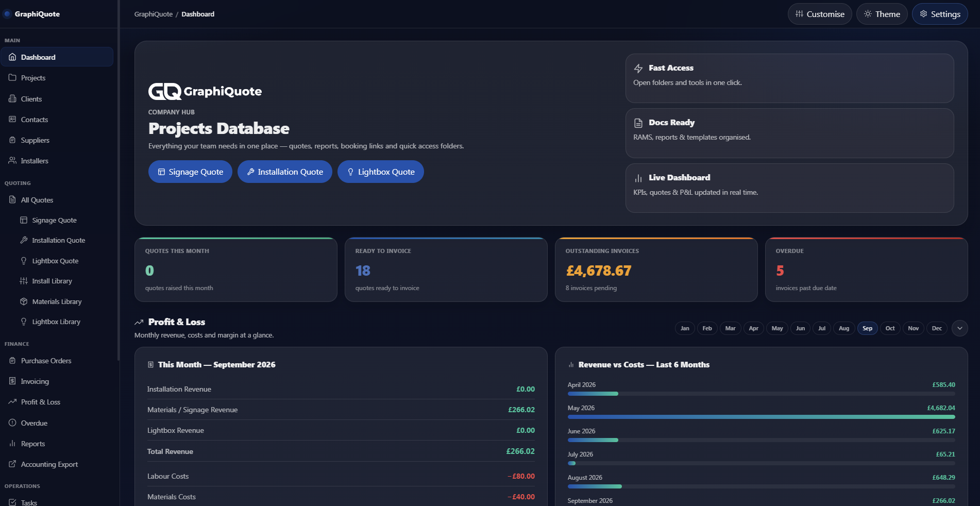Switch to the Sep month pill
Screen dimensions: 980x506
[x=868, y=328]
